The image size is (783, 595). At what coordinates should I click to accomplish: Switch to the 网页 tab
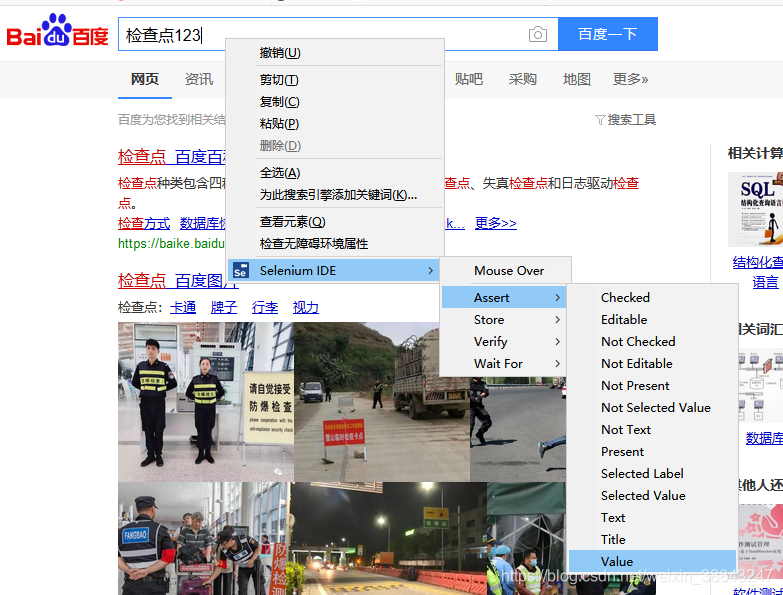click(x=145, y=79)
